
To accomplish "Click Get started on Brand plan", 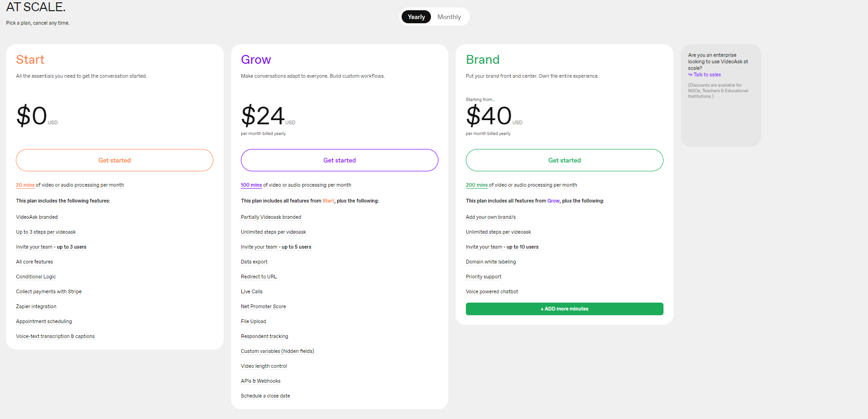I will (x=565, y=160).
